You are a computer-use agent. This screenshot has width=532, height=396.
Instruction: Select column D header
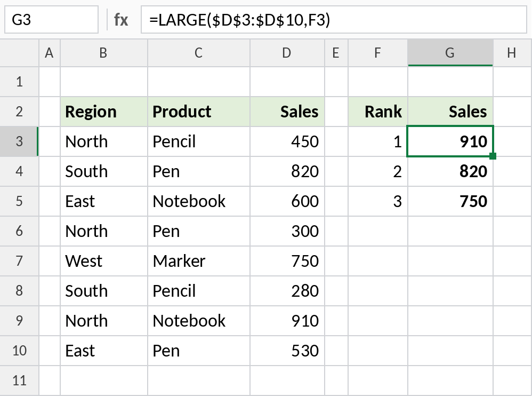coord(287,53)
